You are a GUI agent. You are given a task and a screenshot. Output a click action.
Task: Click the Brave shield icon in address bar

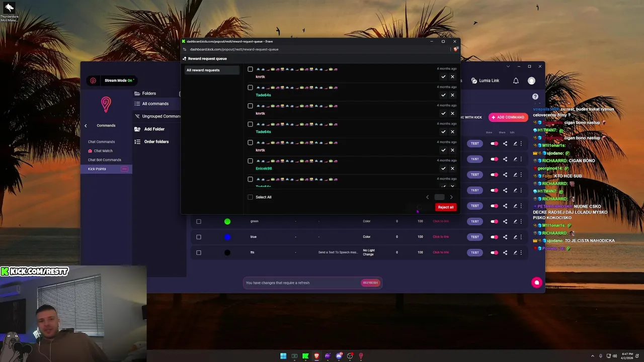point(455,49)
